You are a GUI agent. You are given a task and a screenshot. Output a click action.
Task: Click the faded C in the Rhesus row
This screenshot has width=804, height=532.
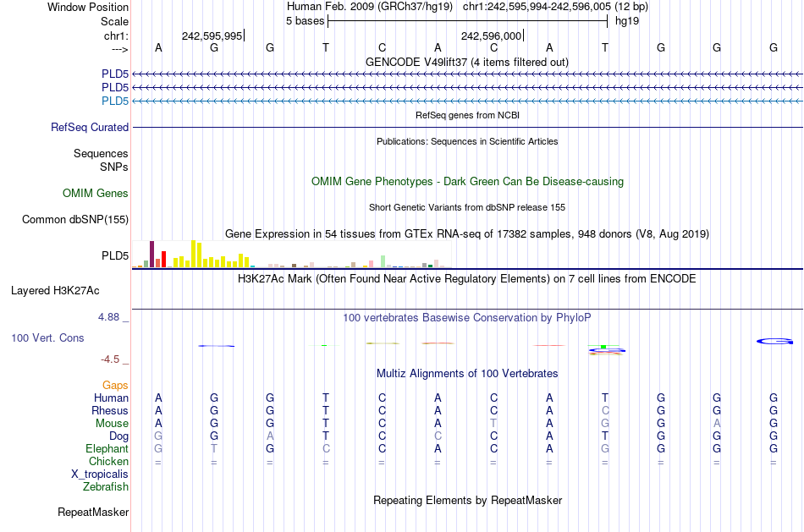(605, 411)
